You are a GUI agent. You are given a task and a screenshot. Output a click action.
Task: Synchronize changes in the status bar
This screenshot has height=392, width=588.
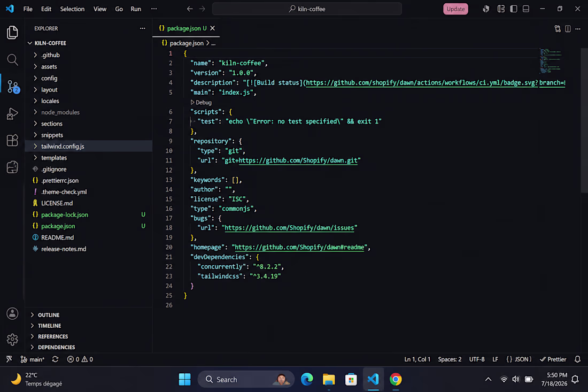(x=55, y=359)
